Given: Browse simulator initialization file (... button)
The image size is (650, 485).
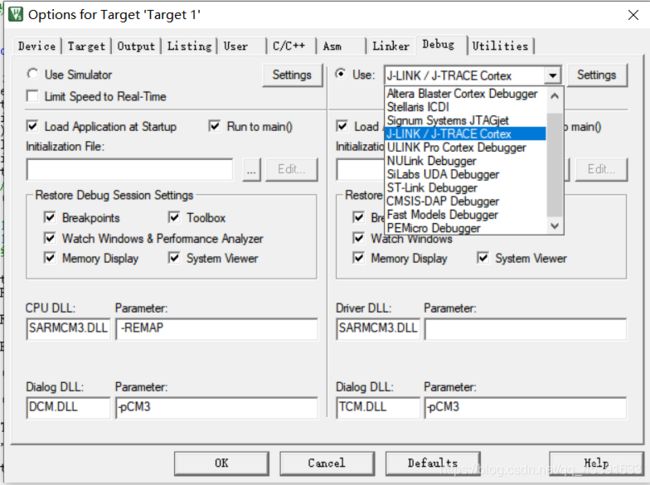Looking at the screenshot, I should 251,170.
